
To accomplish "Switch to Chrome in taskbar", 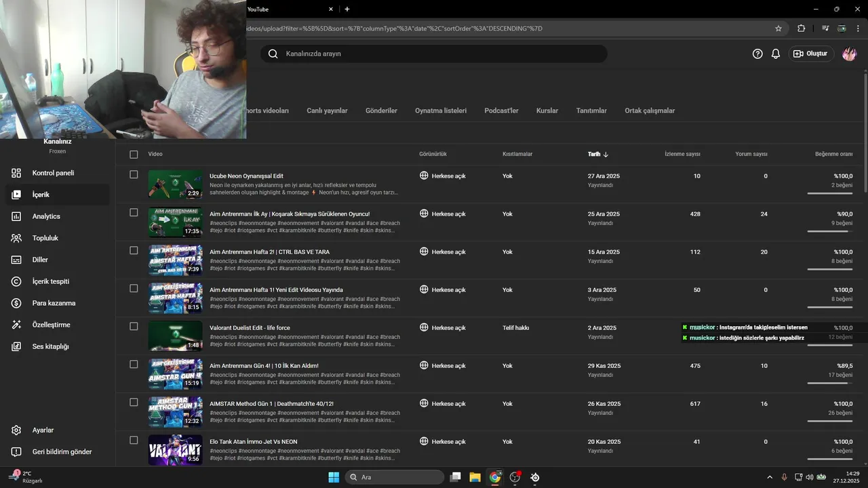I will coord(495,477).
